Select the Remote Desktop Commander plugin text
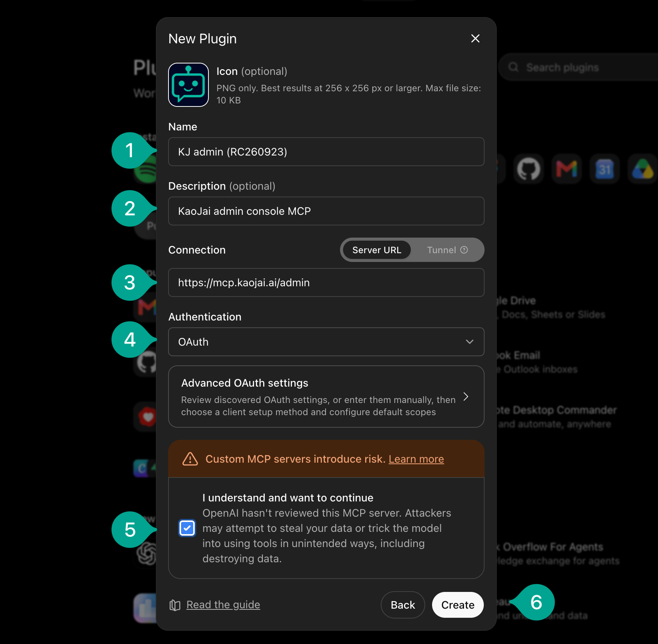 (x=557, y=410)
